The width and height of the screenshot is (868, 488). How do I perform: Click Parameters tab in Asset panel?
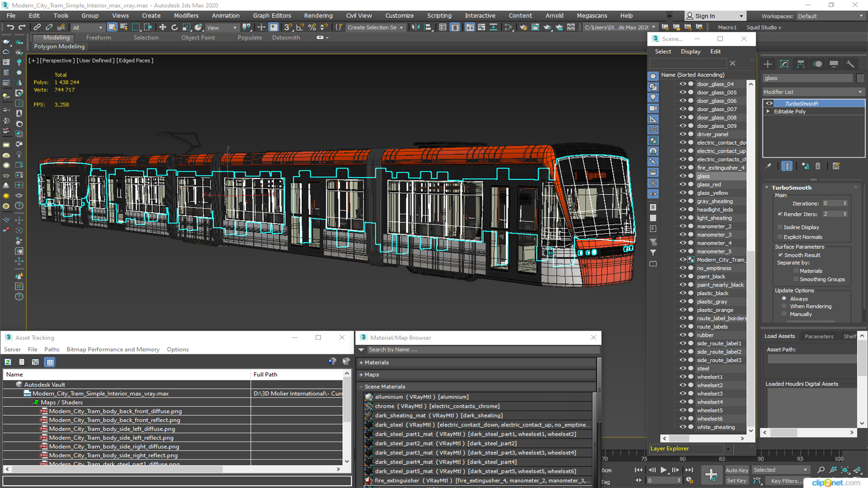point(819,336)
